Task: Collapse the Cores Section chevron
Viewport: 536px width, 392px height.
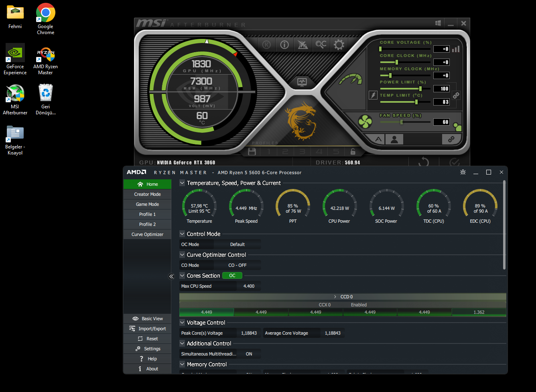Action: tap(182, 276)
